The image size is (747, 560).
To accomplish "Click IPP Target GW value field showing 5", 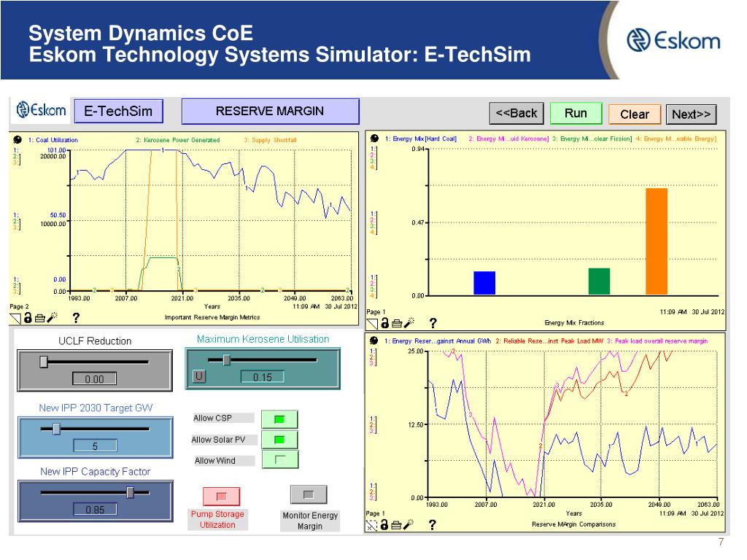I will [x=95, y=446].
